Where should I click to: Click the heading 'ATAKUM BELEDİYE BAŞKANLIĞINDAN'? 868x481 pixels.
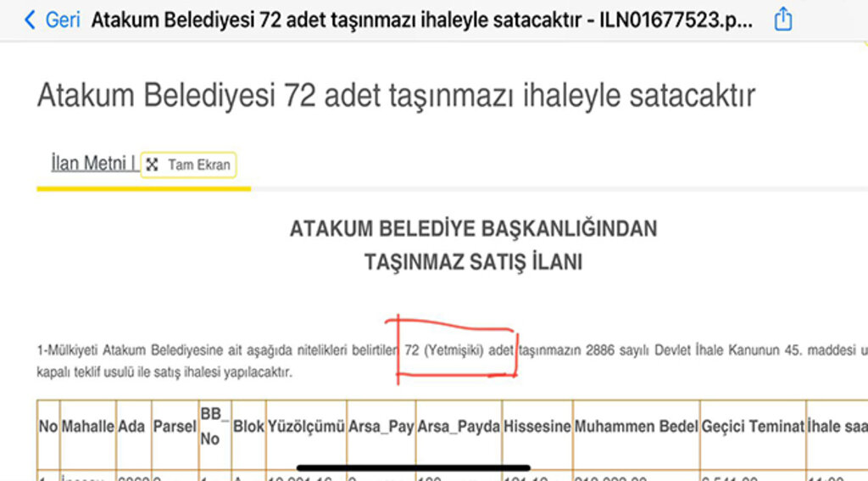tap(473, 229)
